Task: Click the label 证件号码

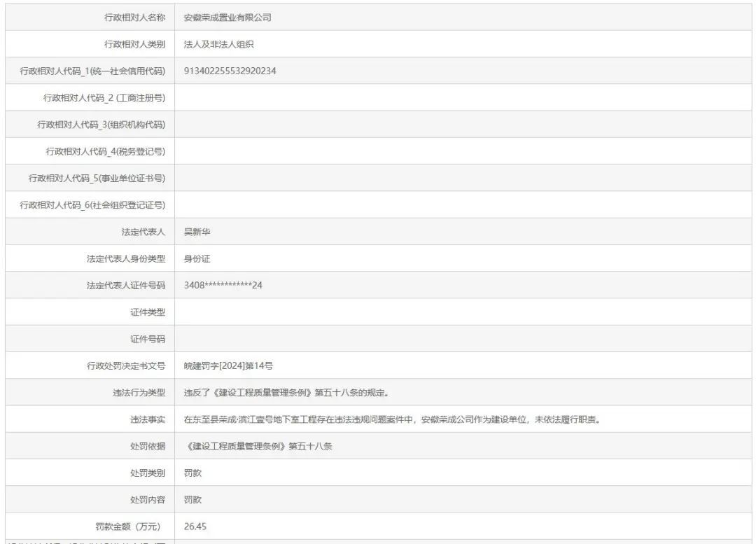Action: (148, 339)
